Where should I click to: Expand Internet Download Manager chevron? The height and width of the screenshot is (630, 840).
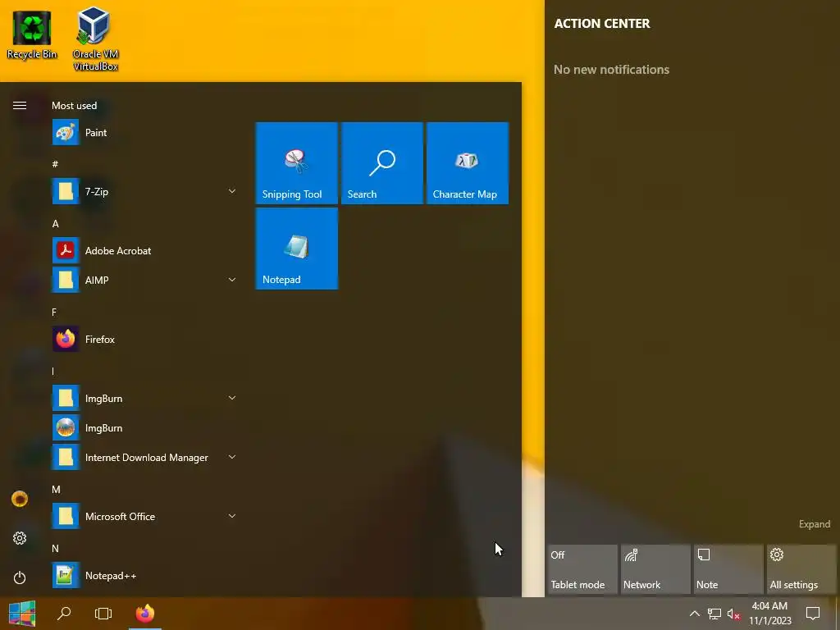[x=232, y=457]
